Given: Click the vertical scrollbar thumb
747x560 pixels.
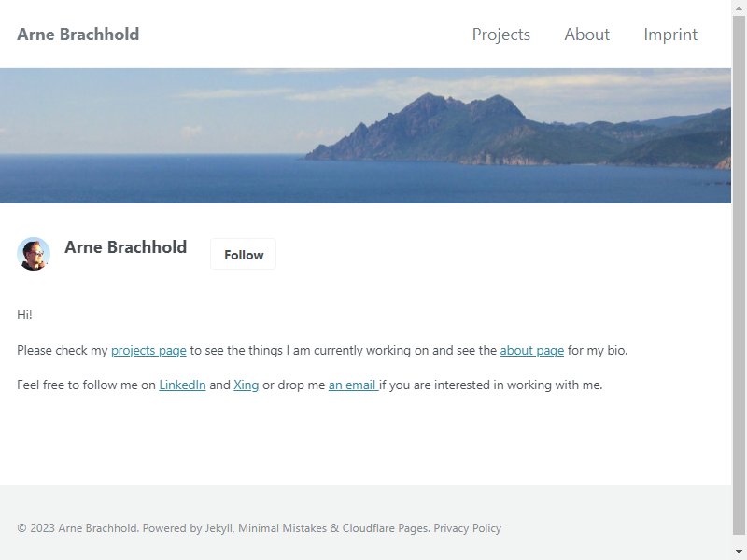Looking at the screenshot, I should point(739,276).
